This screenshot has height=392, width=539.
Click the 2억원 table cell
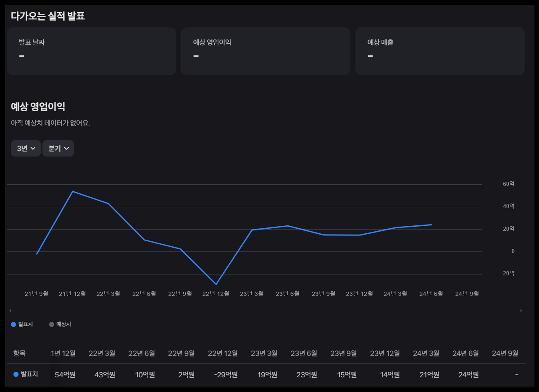point(186,375)
